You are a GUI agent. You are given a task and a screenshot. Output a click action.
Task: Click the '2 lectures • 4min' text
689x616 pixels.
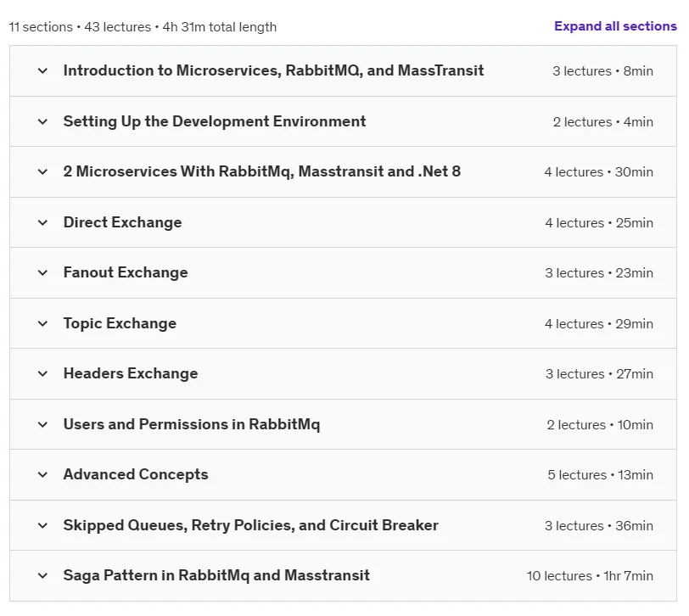pos(602,122)
